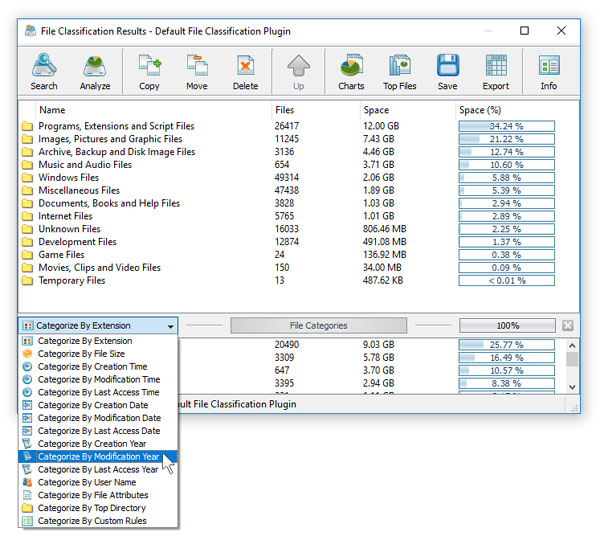Choose Categorize By Modification Date option
Viewport: 600px width, 536px height.
pos(98,418)
